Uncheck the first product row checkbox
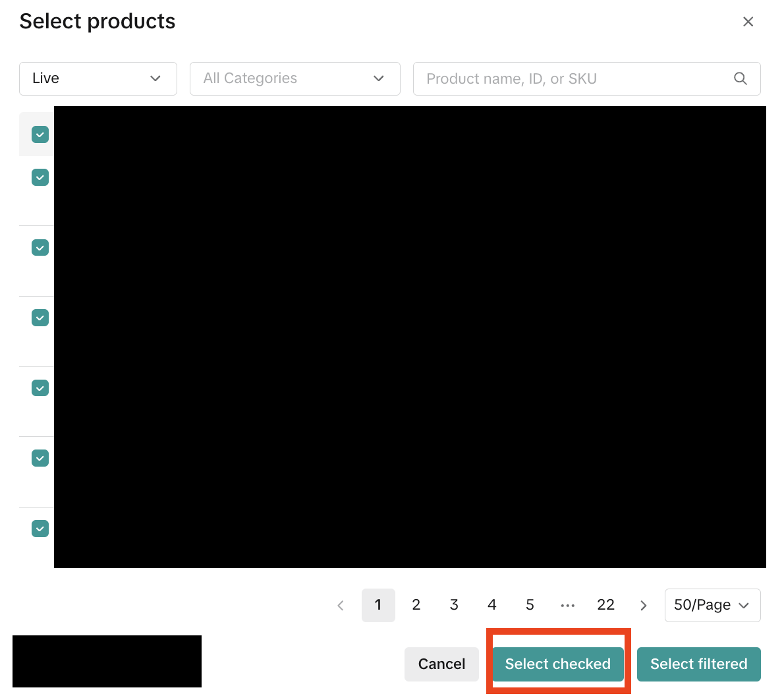This screenshot has height=696, width=784. tap(40, 177)
